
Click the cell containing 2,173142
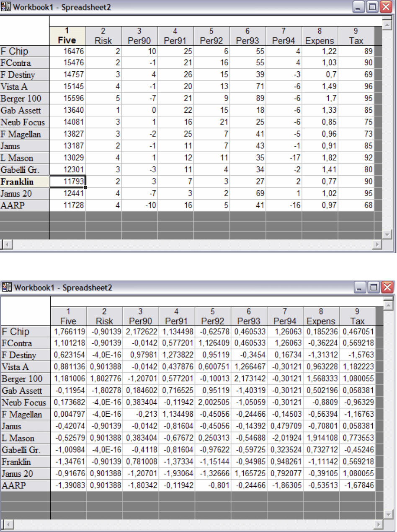249,379
